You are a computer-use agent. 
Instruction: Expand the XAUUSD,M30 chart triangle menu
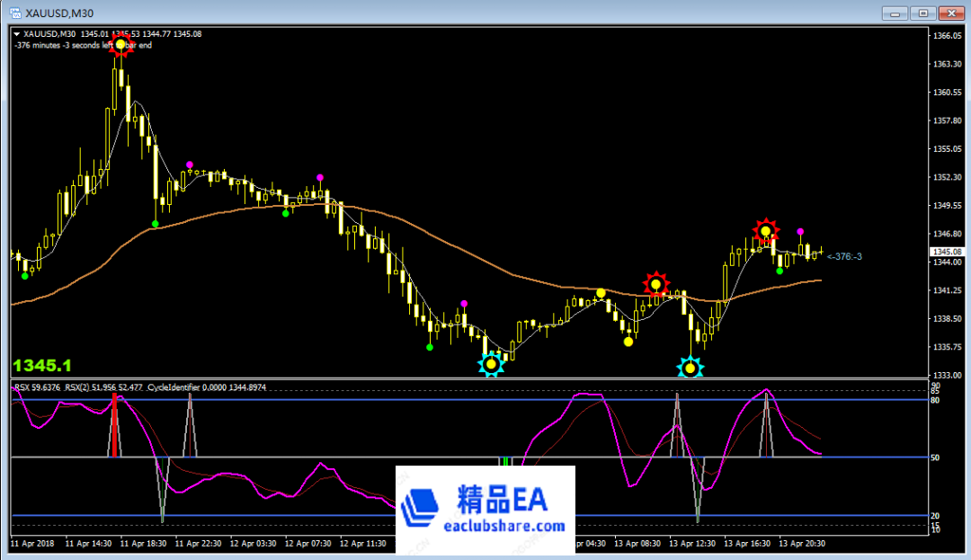pyautogui.click(x=17, y=34)
